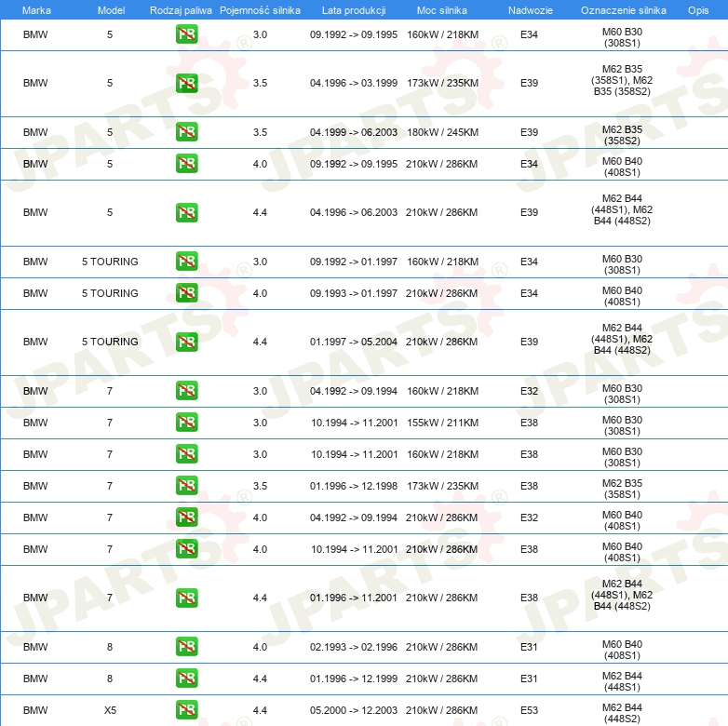Click the fuel icon for the BMW 8 4.0
Screen dimensions: 728x726
click(186, 647)
